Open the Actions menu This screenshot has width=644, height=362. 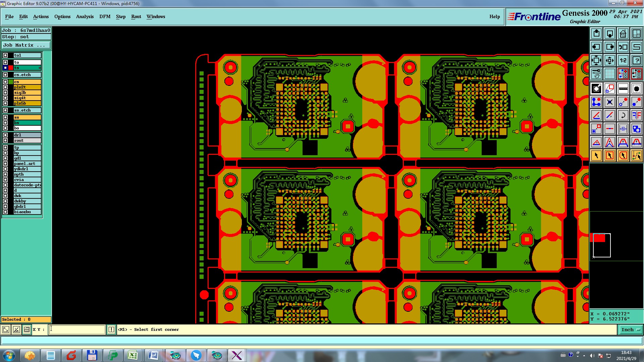pos(41,16)
